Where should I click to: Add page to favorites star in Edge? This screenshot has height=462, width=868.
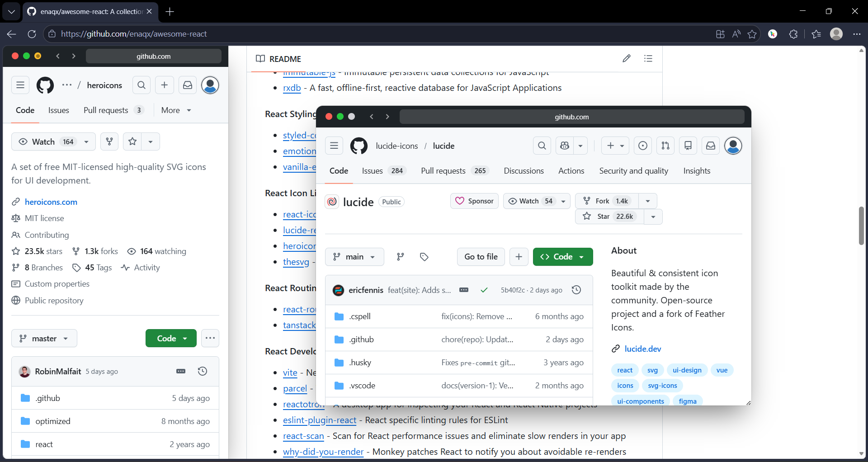(x=752, y=34)
